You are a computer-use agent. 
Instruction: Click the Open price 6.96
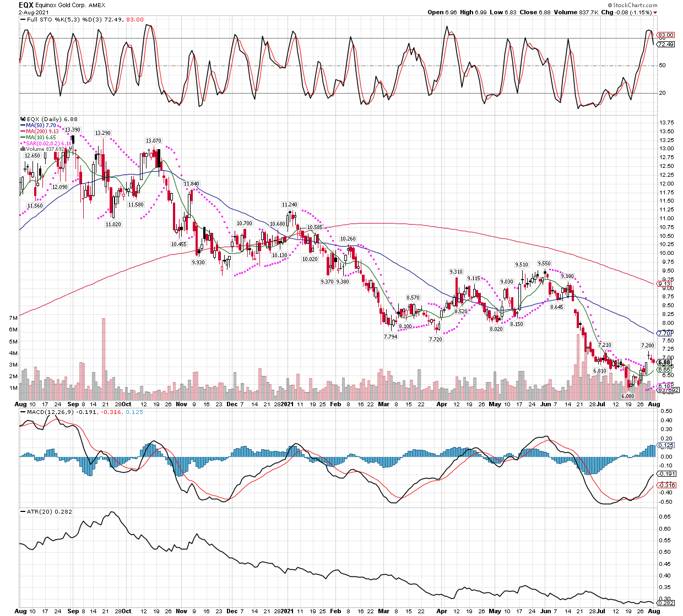[451, 13]
